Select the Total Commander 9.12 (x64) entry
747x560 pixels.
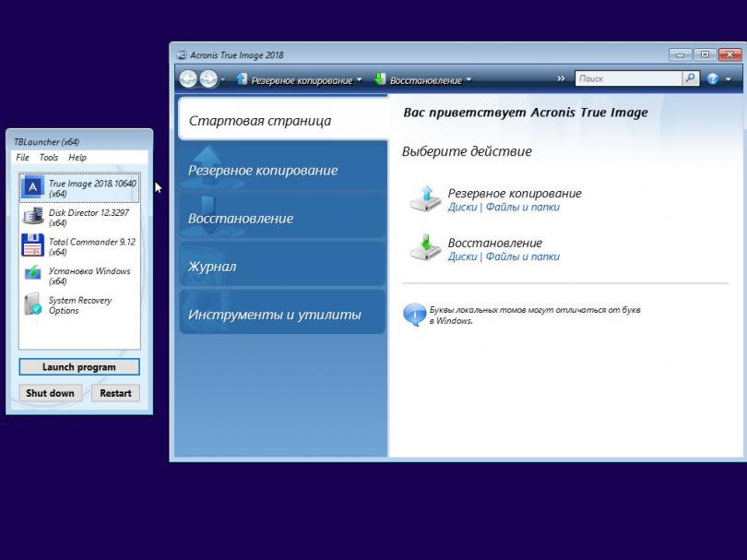79,246
